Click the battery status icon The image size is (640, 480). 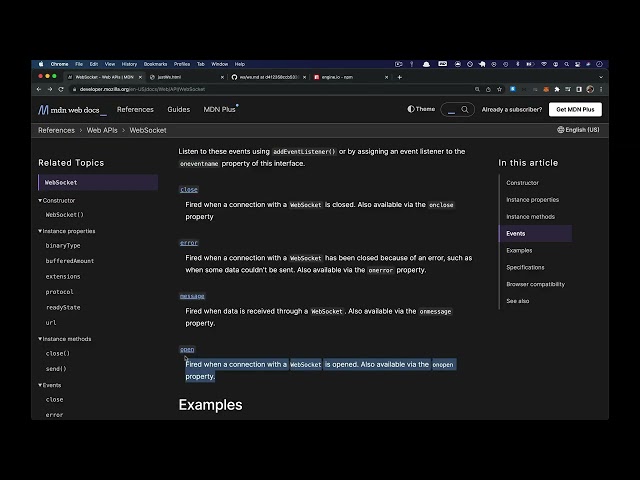[530, 64]
